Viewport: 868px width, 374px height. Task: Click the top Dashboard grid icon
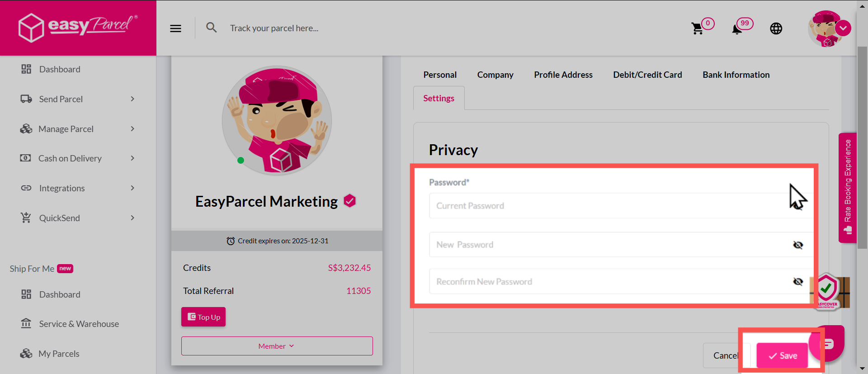point(26,69)
